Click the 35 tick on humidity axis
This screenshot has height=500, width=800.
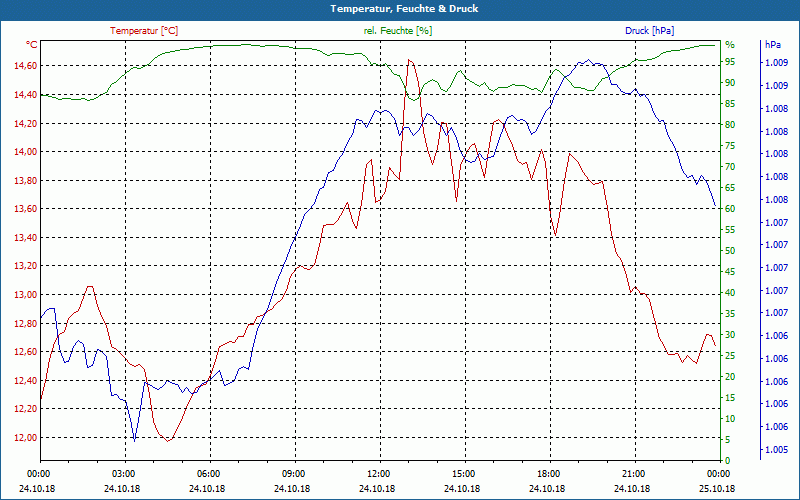pyautogui.click(x=730, y=314)
